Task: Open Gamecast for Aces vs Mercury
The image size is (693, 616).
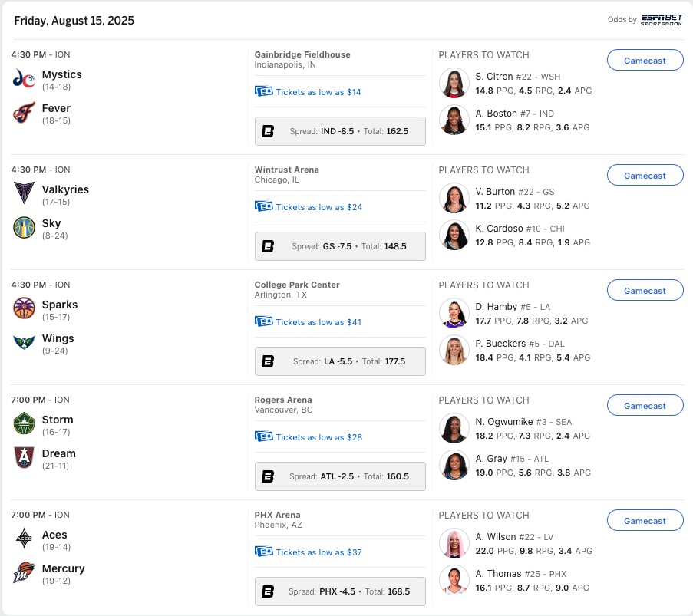Action: pyautogui.click(x=645, y=521)
